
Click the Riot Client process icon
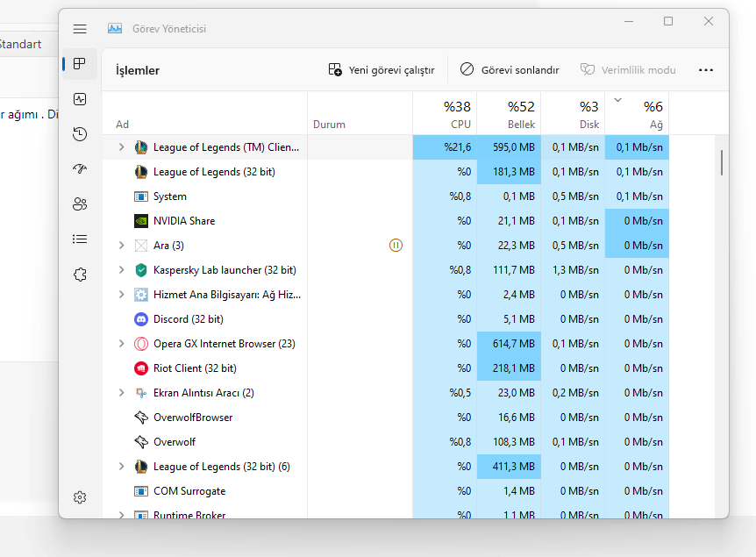[141, 368]
